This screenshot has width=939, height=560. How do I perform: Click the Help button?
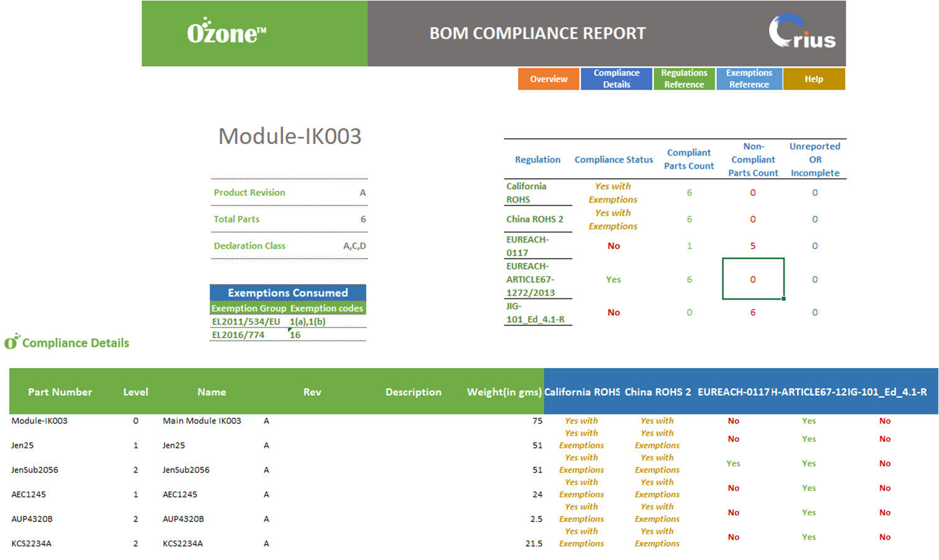click(813, 79)
